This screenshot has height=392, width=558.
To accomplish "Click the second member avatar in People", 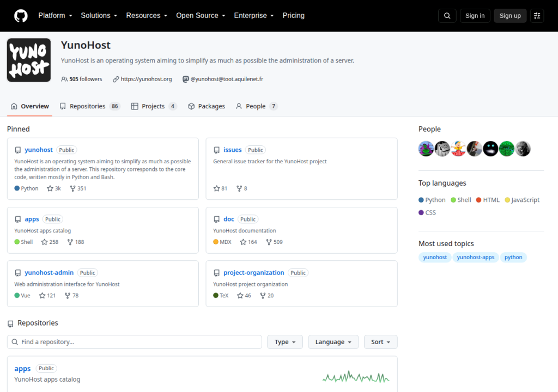I will tap(442, 149).
